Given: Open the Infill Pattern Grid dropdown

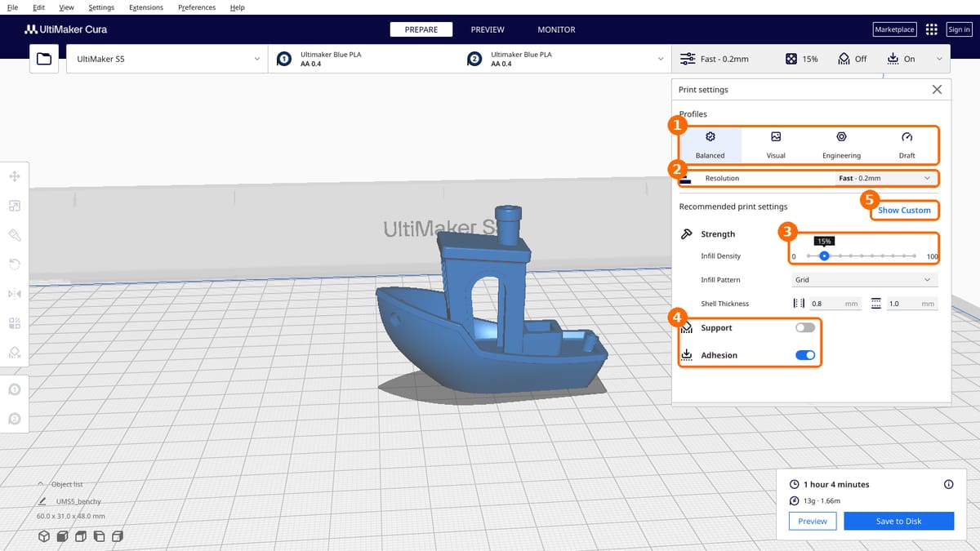Looking at the screenshot, I should coord(864,279).
